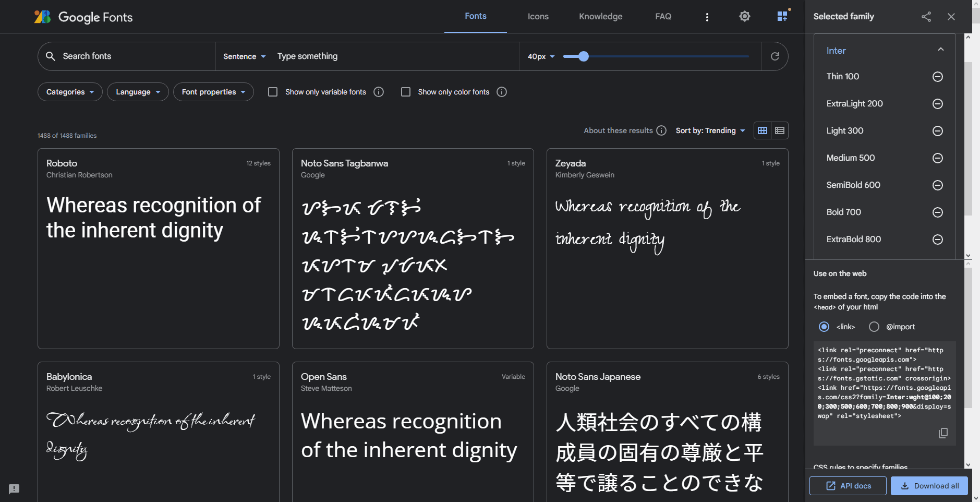Remove Bold 700 style
Screen dimensions: 980x502
click(x=937, y=212)
